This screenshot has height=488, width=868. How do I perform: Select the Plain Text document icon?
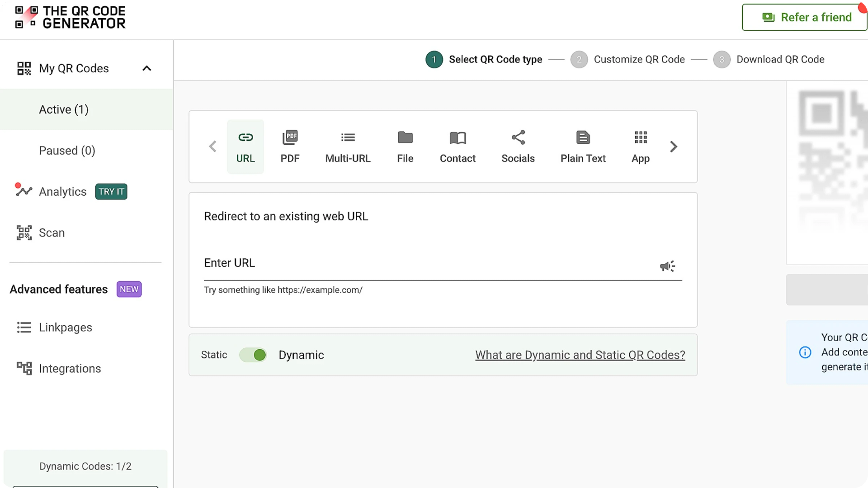(x=583, y=137)
